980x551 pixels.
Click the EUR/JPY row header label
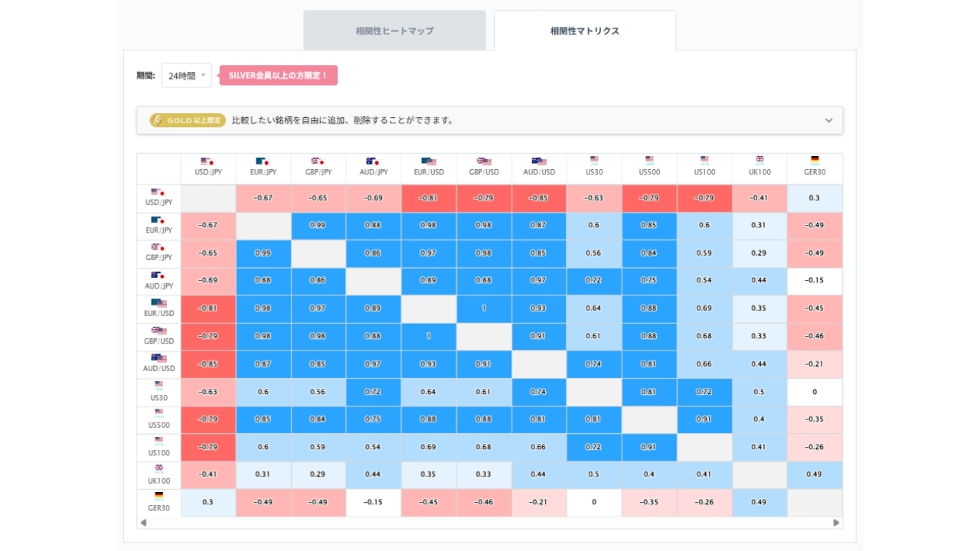click(158, 230)
